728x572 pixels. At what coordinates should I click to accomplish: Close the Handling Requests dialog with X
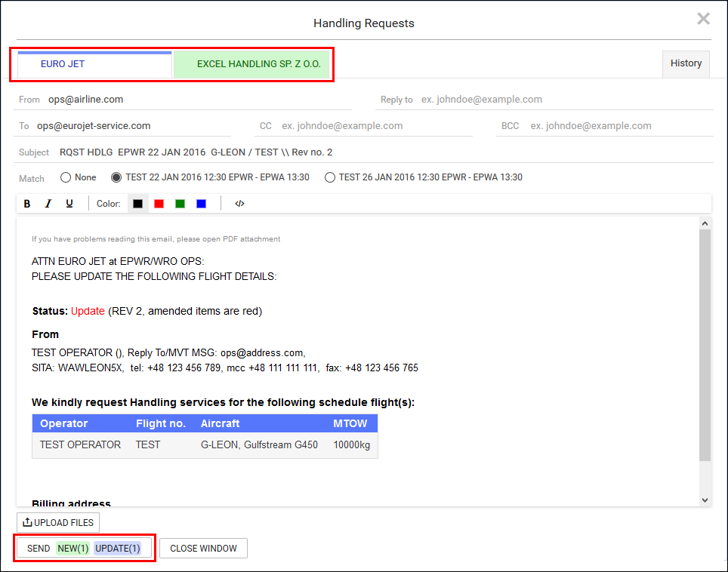tap(703, 19)
